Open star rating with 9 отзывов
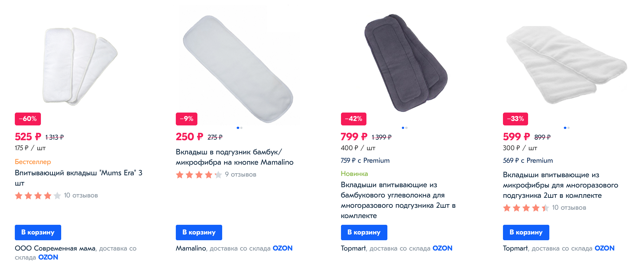 pos(199,175)
